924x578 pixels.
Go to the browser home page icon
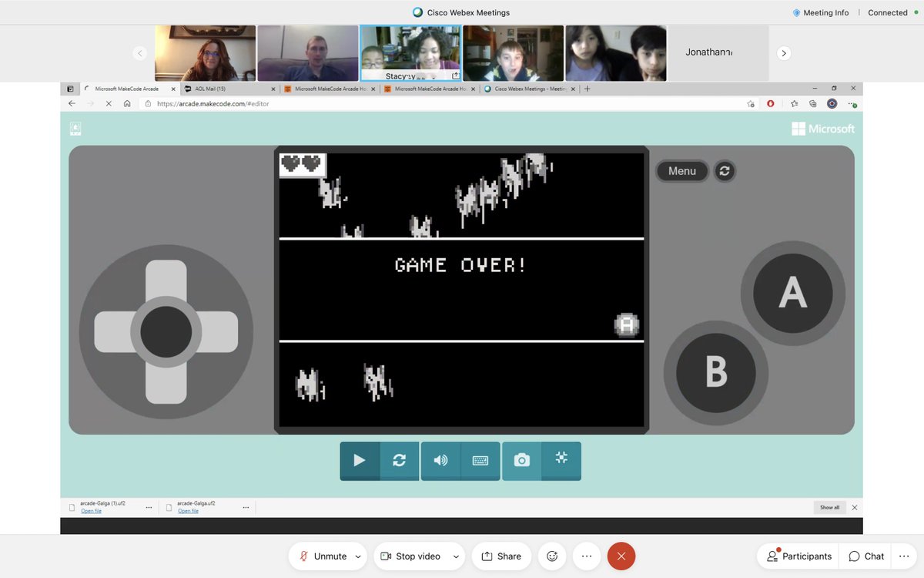coord(127,103)
